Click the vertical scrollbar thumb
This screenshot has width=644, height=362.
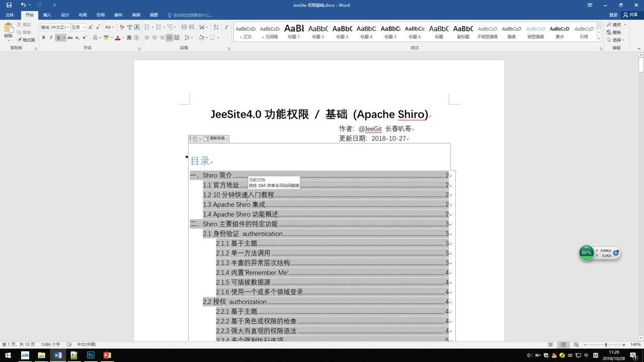(x=641, y=65)
